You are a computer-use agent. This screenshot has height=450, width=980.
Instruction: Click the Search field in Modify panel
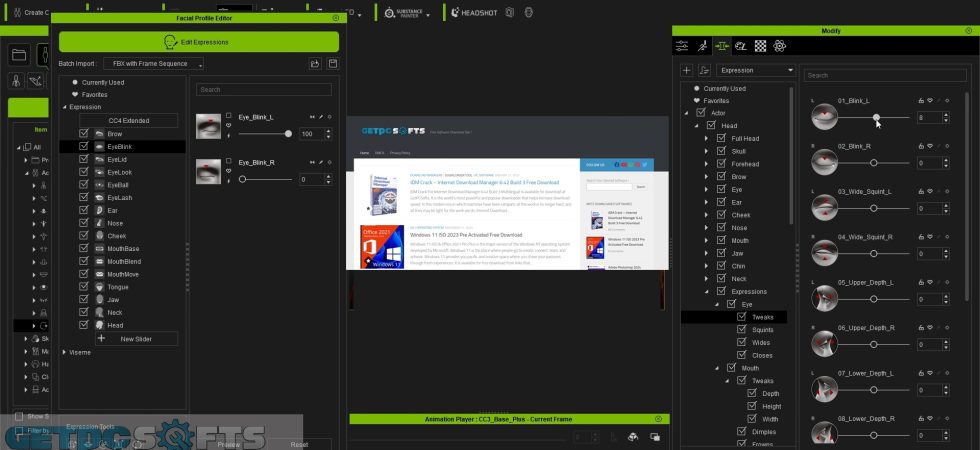(885, 75)
